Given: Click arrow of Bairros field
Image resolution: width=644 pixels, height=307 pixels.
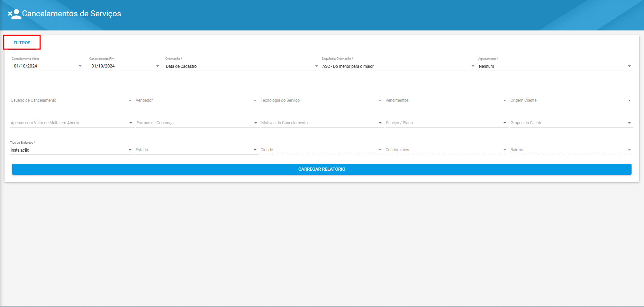Looking at the screenshot, I should click(629, 150).
